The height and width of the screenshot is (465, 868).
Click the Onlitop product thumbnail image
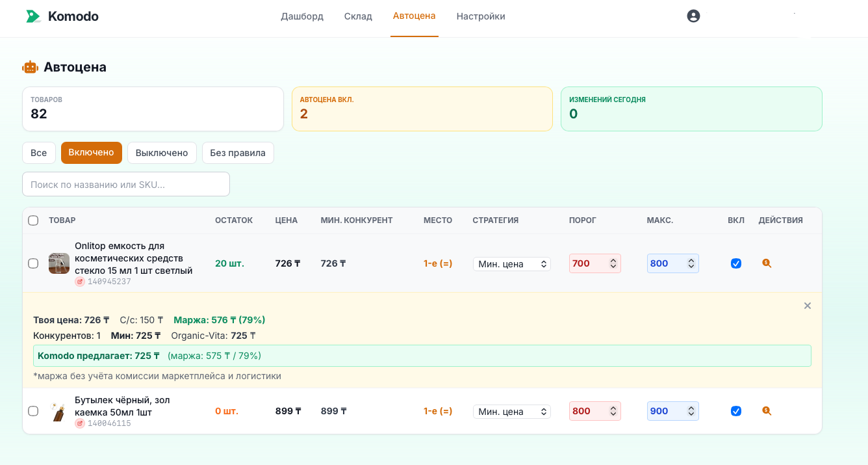tap(59, 263)
